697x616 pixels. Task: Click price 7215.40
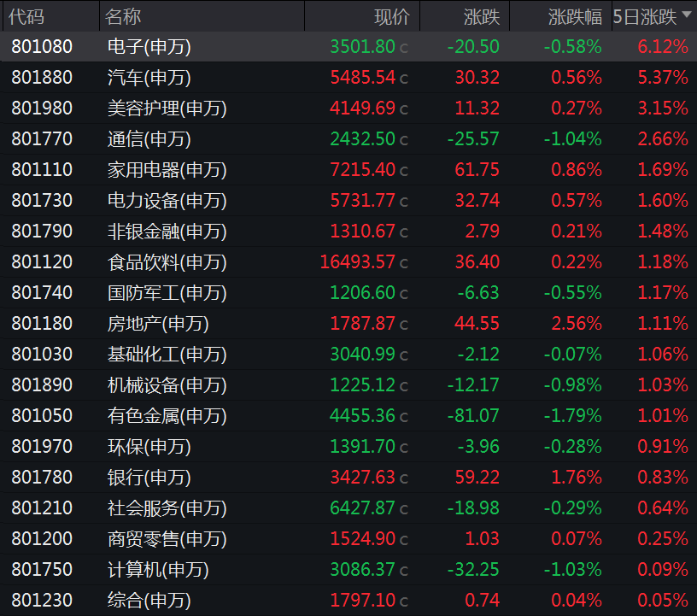click(x=362, y=169)
